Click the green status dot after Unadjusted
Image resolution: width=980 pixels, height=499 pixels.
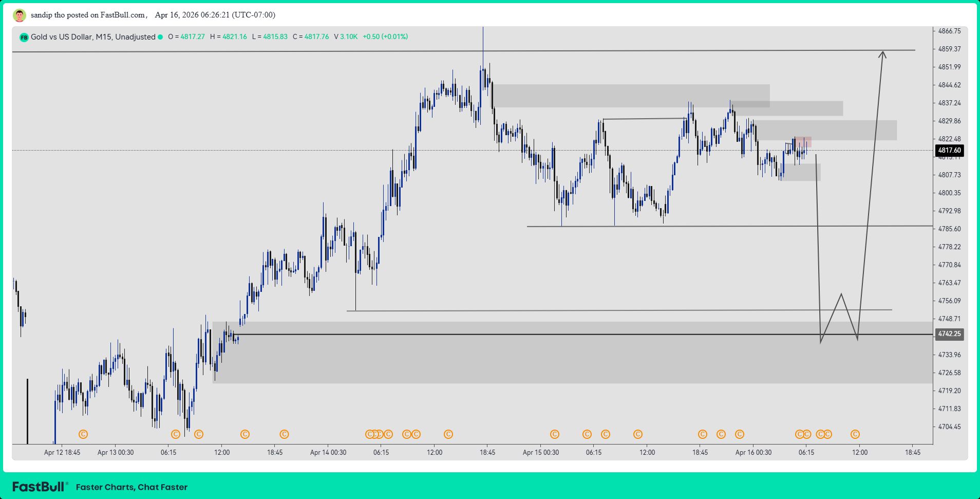(x=160, y=37)
